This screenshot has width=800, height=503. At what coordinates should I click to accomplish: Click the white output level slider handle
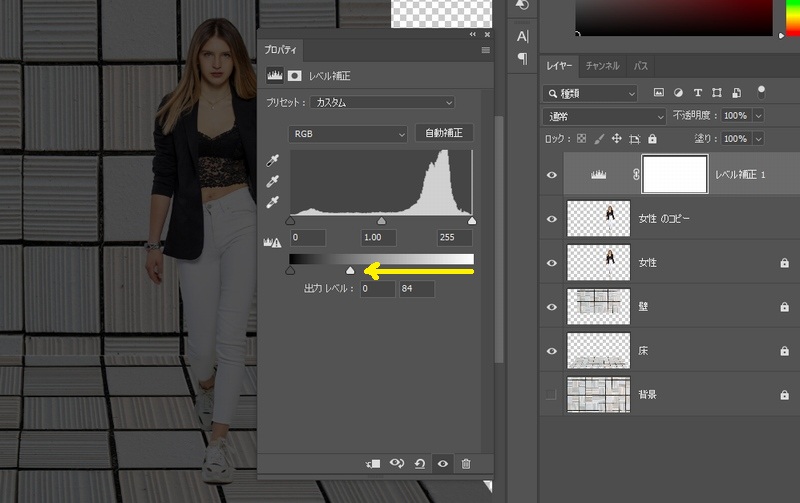tap(350, 271)
